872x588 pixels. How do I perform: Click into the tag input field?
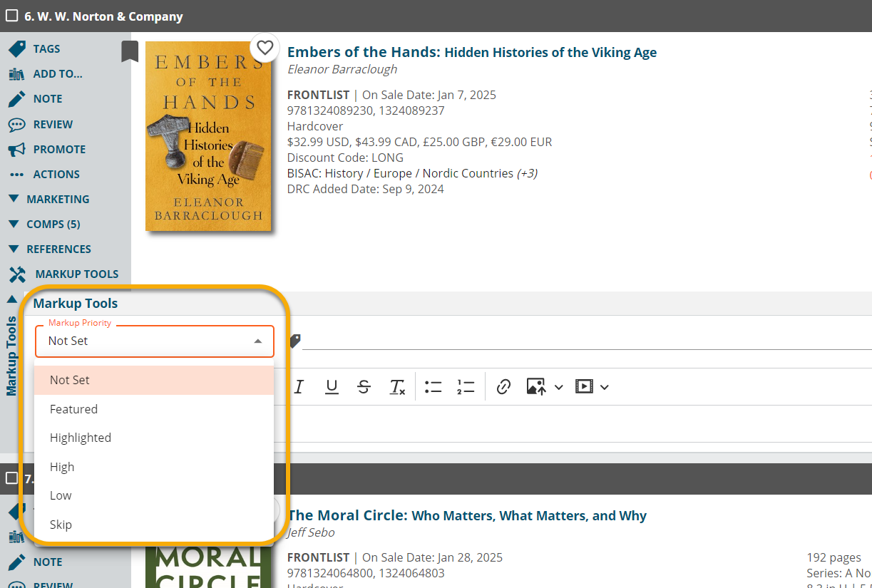(587, 341)
